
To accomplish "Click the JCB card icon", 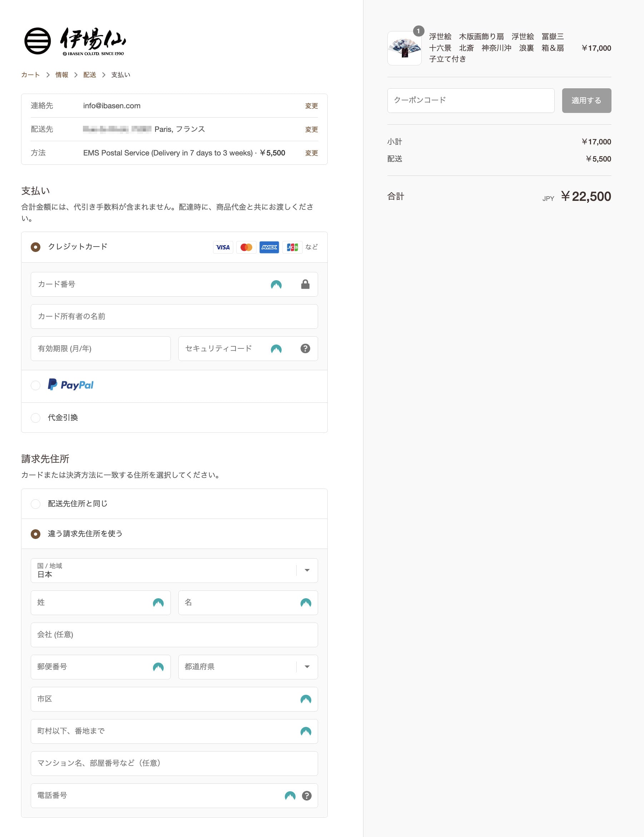I will [292, 247].
